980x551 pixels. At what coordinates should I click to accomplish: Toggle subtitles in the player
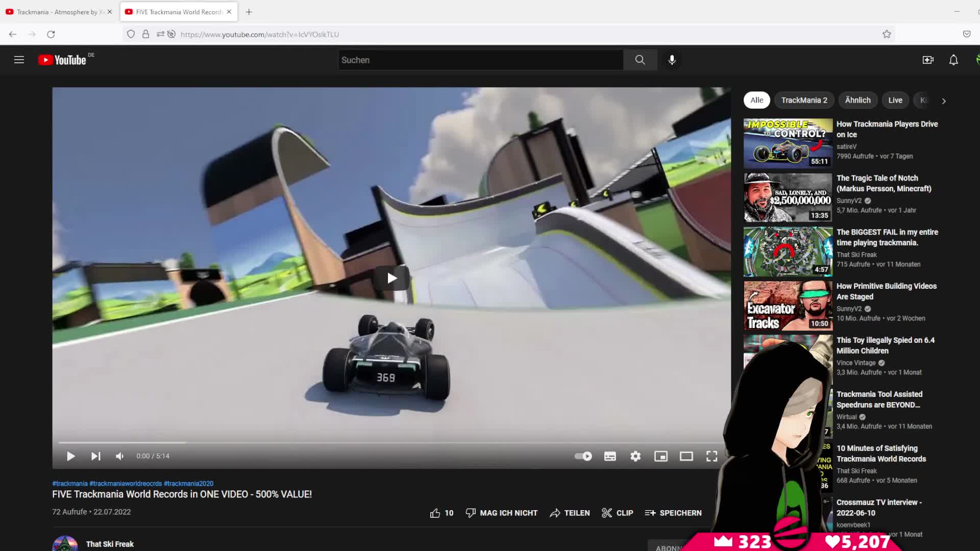610,456
